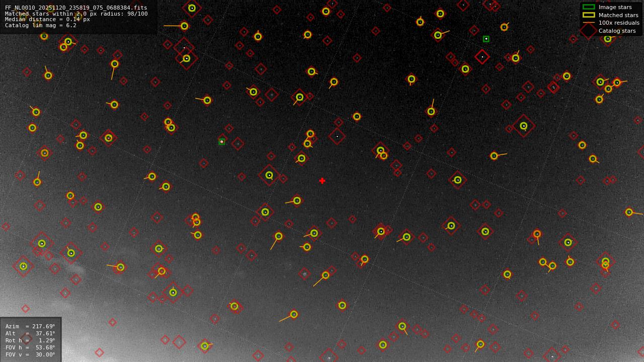Click the green square marker around the pinkish star
This screenshot has width=644, height=362.
point(222,141)
